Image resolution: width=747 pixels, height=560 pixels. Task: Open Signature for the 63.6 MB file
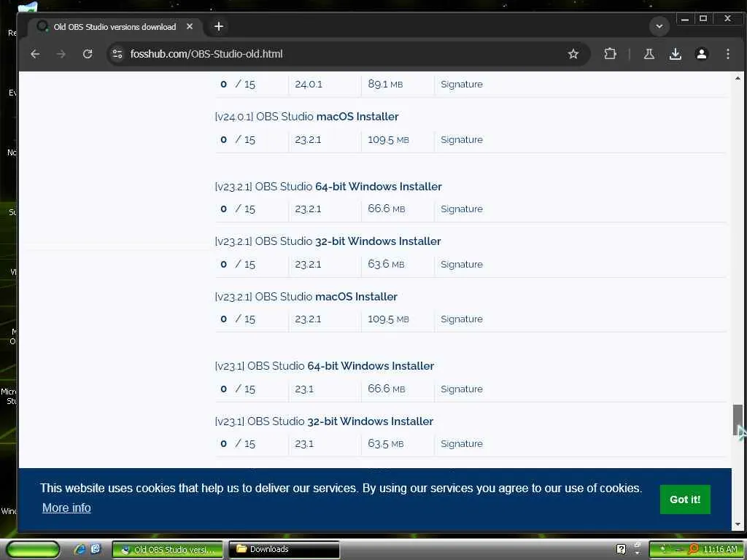pyautogui.click(x=461, y=264)
